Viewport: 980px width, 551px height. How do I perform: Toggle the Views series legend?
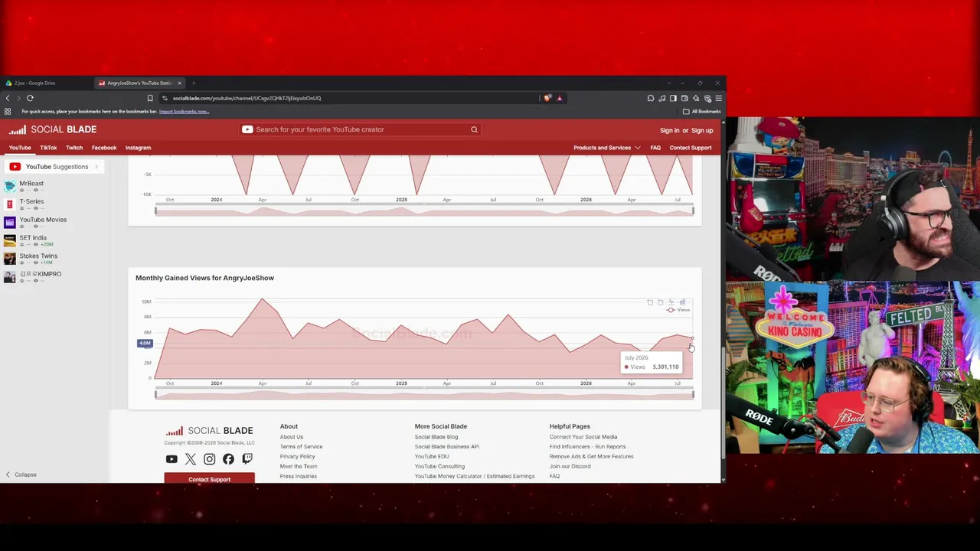click(x=678, y=310)
